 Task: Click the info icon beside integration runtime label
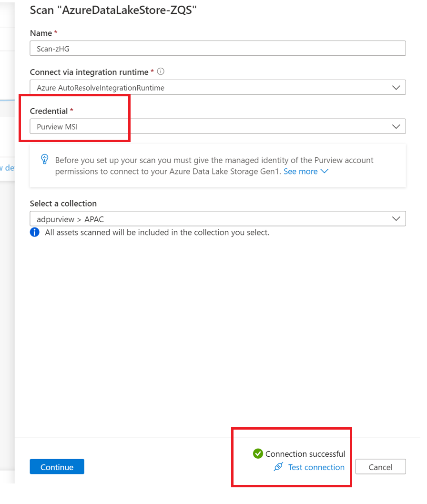161,72
